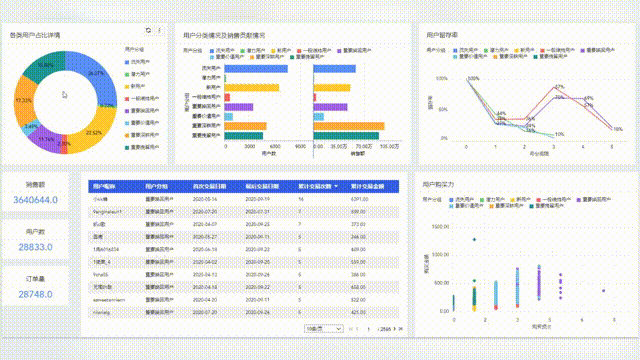Click the 累计交易金额 column header
This screenshot has height=360, width=640.
click(x=367, y=186)
